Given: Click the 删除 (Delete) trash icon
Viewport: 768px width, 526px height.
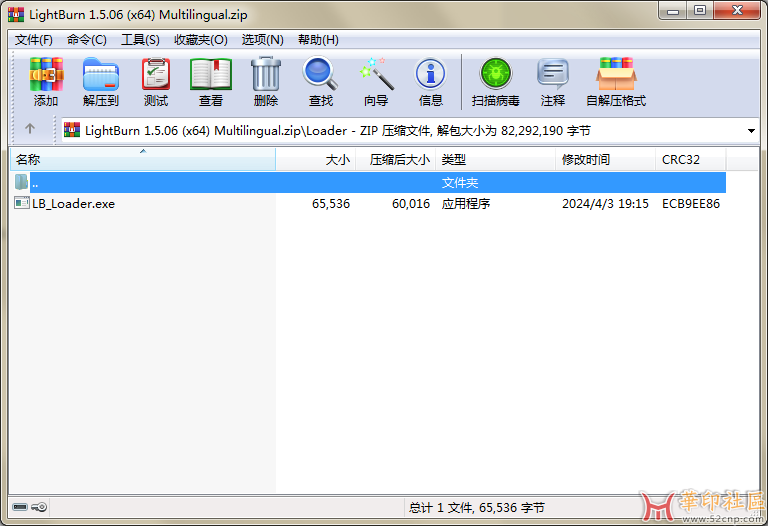Looking at the screenshot, I should 266,74.
